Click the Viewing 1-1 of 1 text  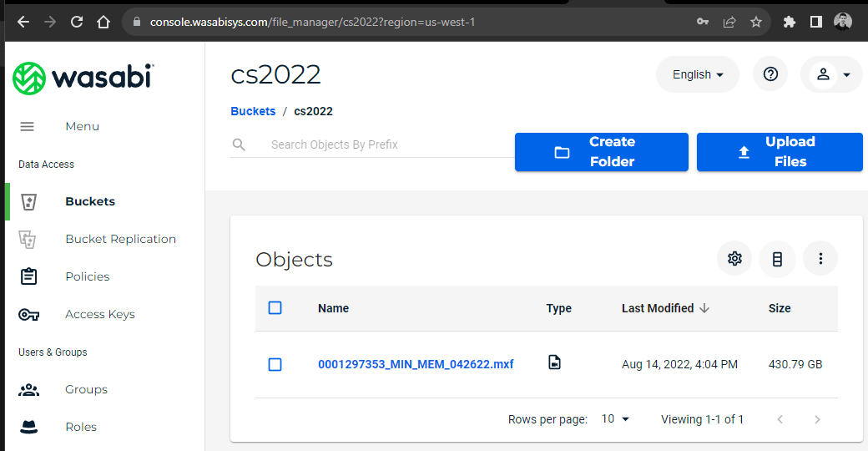click(702, 419)
